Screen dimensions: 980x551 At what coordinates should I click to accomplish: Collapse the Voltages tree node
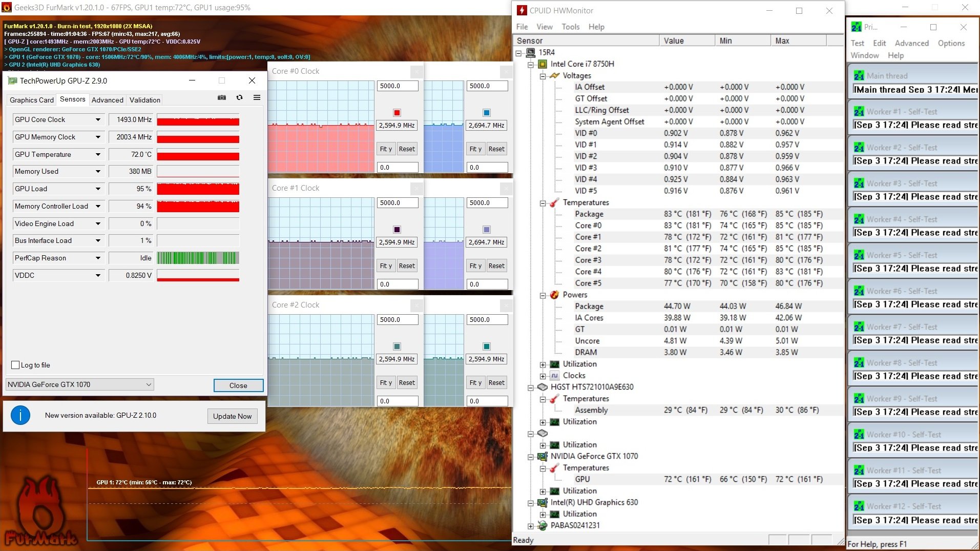pyautogui.click(x=543, y=76)
